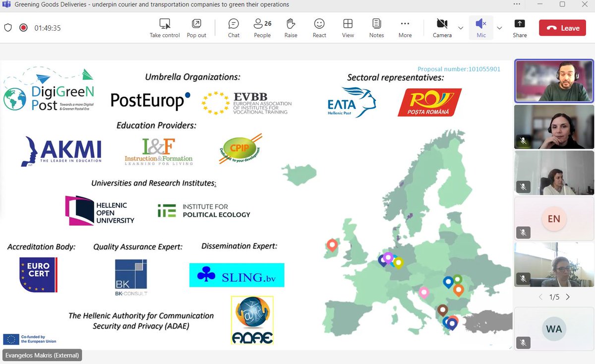Open the meeting Chat panel
The width and height of the screenshot is (595, 364).
pos(234,28)
